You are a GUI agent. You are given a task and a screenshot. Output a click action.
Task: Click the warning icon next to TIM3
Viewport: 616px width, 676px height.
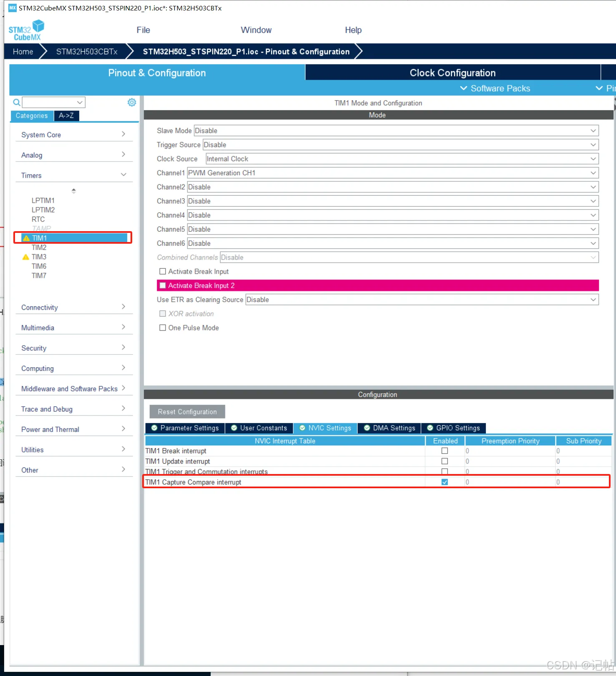[26, 257]
